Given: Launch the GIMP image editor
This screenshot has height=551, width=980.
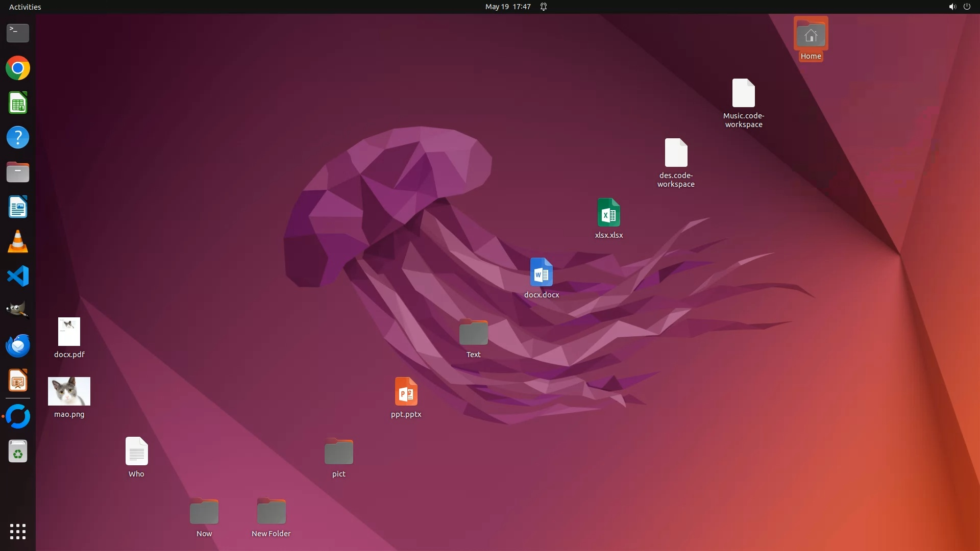Looking at the screenshot, I should pos(18,310).
